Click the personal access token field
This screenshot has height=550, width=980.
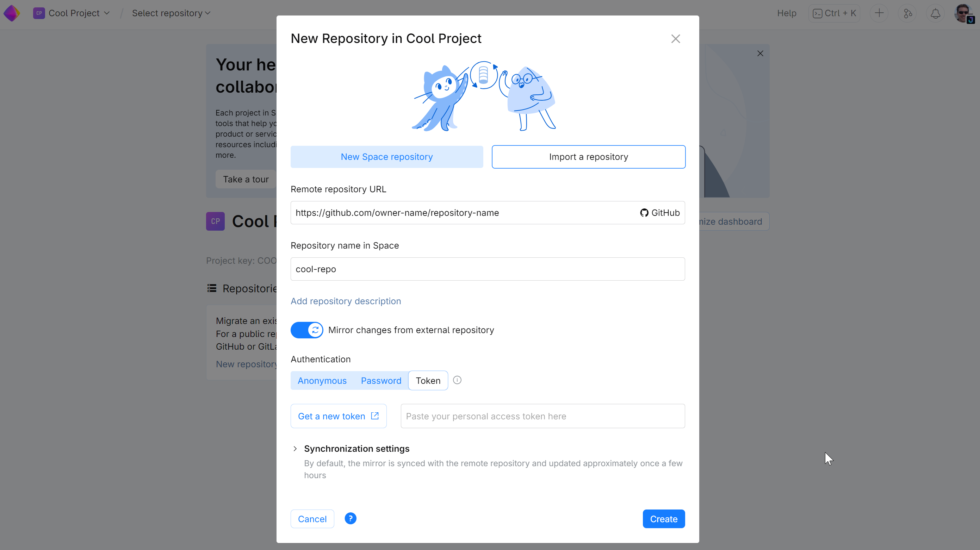pyautogui.click(x=543, y=416)
